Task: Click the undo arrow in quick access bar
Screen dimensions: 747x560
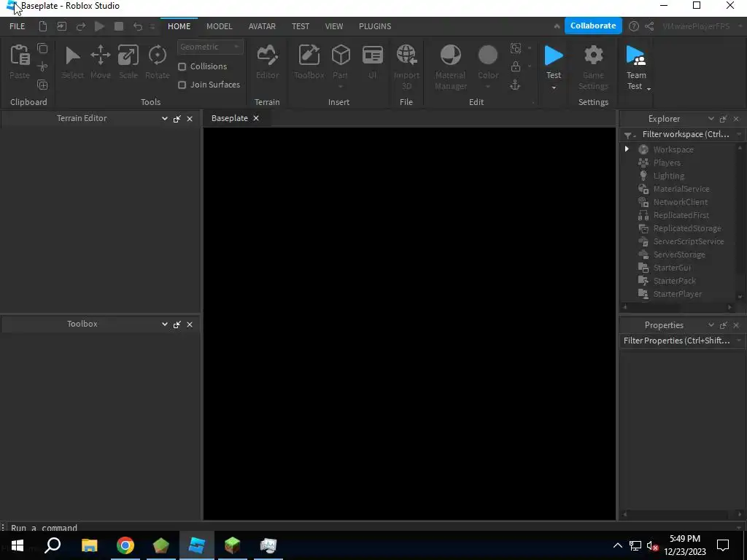Action: click(x=138, y=26)
